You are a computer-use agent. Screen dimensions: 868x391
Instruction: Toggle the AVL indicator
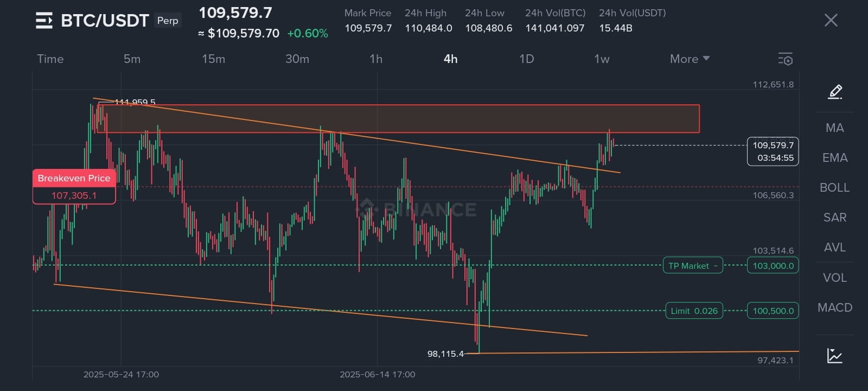[x=834, y=247]
